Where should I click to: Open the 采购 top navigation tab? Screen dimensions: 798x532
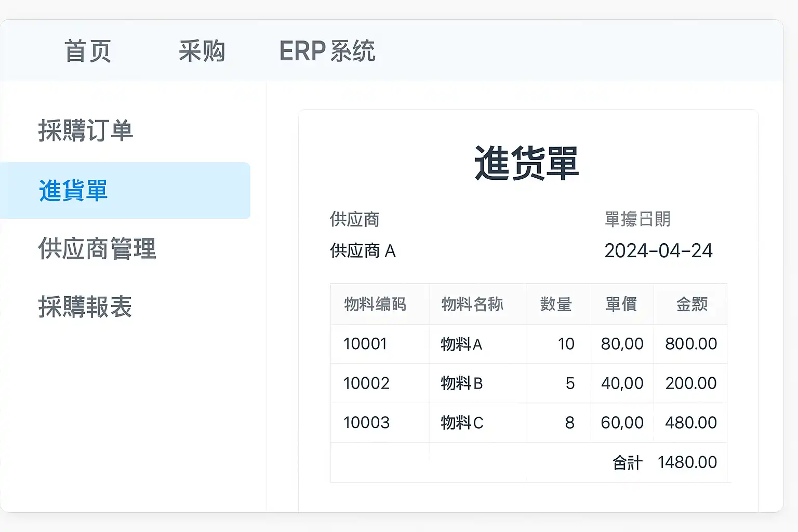click(202, 51)
